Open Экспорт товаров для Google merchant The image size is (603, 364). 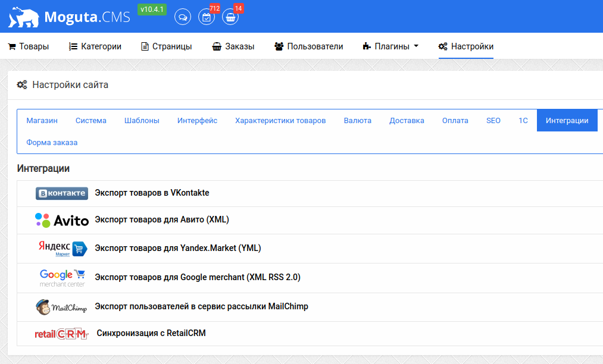click(x=198, y=277)
